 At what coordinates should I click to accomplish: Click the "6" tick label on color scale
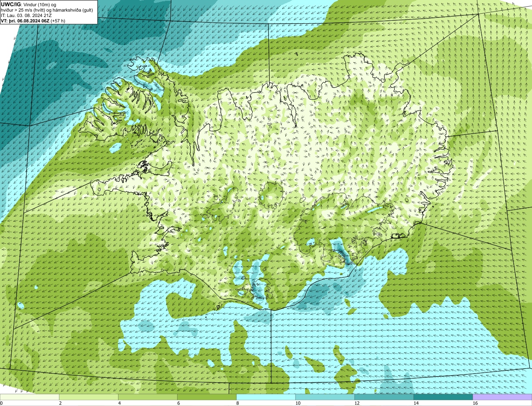click(178, 403)
